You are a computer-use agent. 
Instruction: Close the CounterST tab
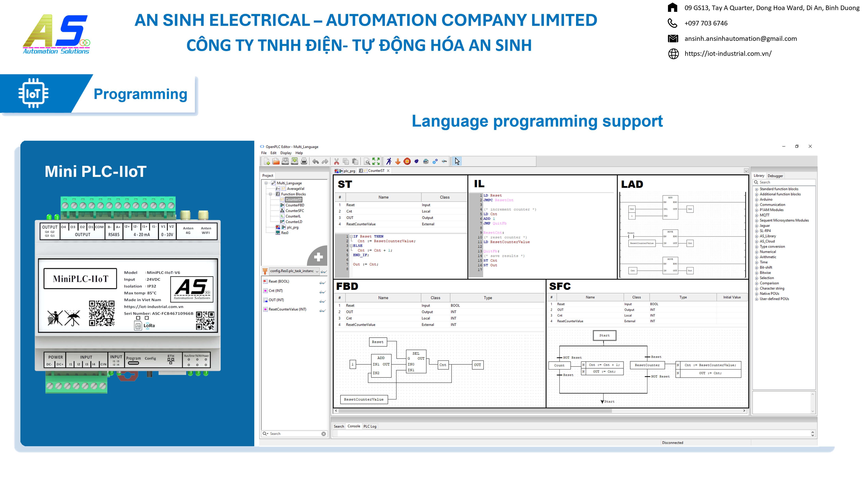tap(388, 171)
